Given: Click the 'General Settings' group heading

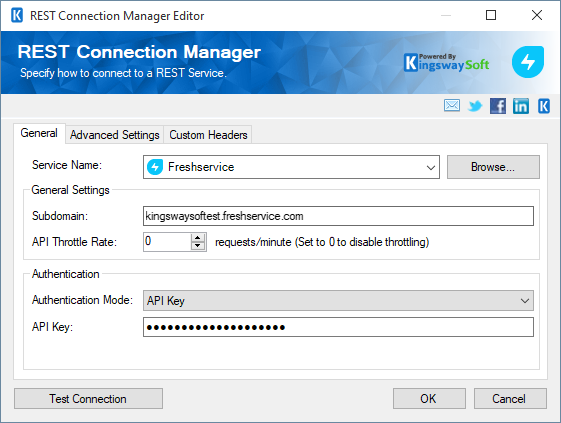Looking at the screenshot, I should 70,190.
